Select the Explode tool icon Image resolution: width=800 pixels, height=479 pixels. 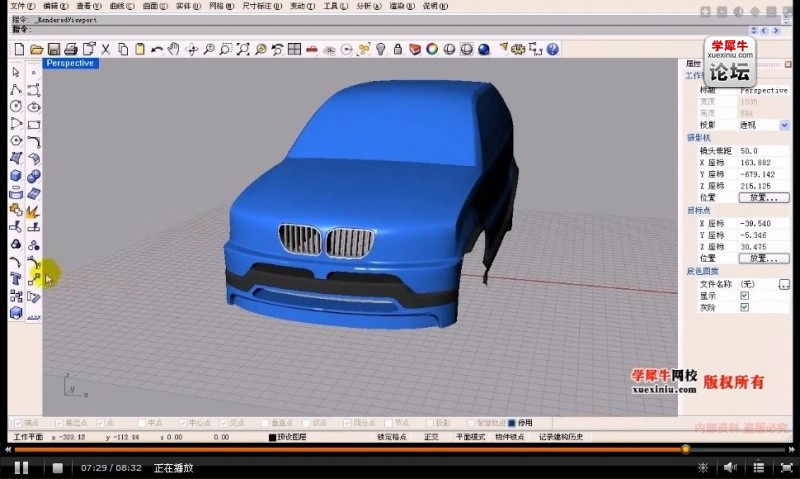click(34, 211)
